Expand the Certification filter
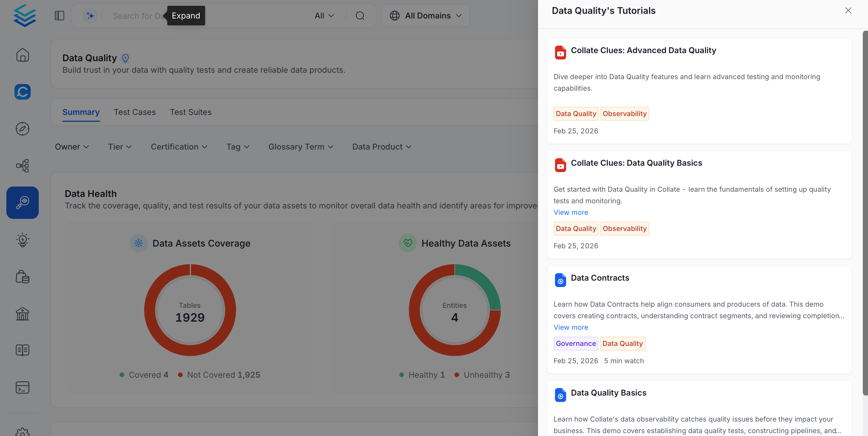 [179, 147]
